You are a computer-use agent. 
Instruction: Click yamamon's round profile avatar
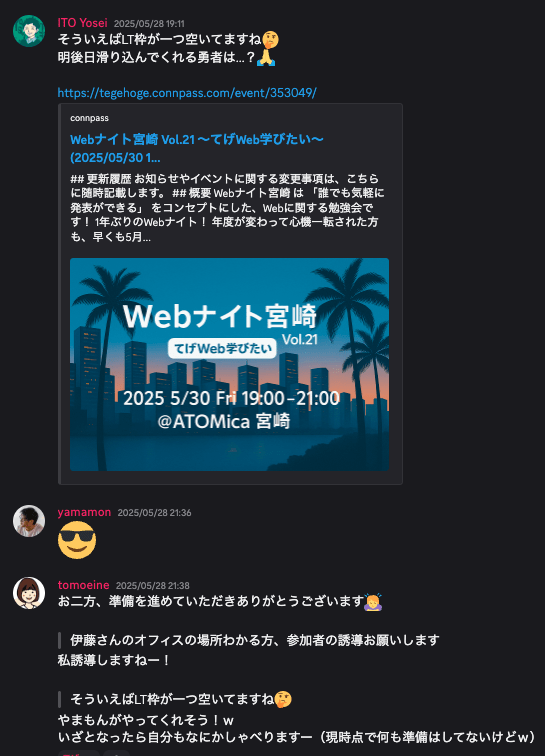click(29, 521)
